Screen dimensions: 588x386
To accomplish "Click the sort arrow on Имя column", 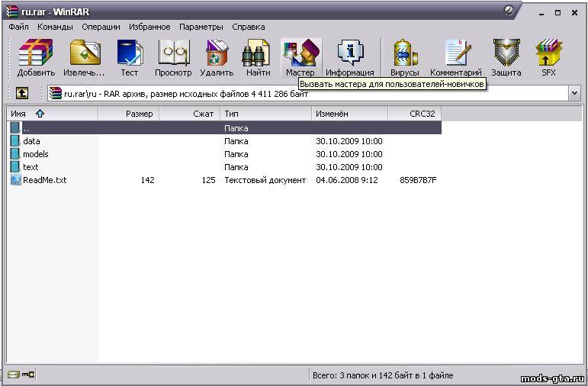I will pos(40,114).
